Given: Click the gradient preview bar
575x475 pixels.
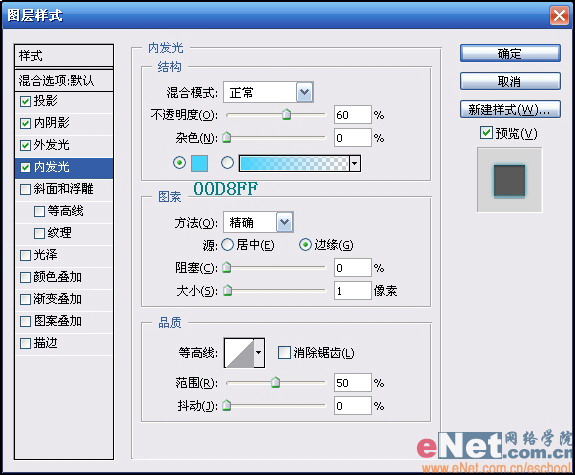Looking at the screenshot, I should [294, 163].
